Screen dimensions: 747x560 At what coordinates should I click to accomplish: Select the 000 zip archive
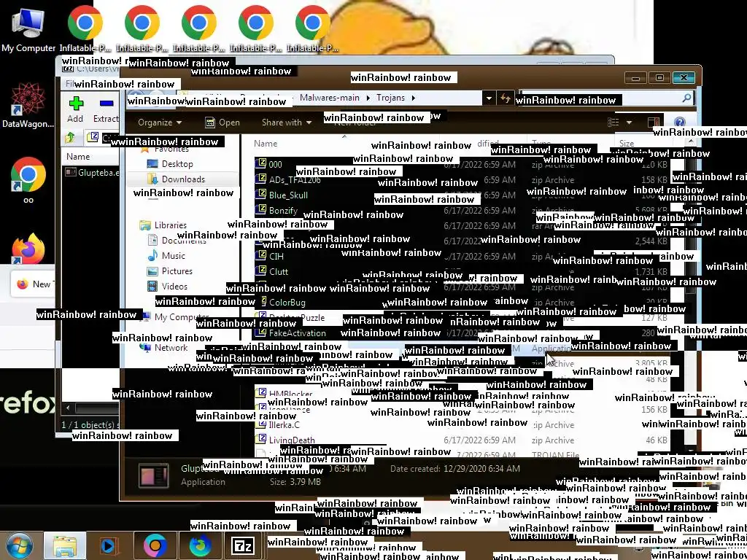(275, 164)
